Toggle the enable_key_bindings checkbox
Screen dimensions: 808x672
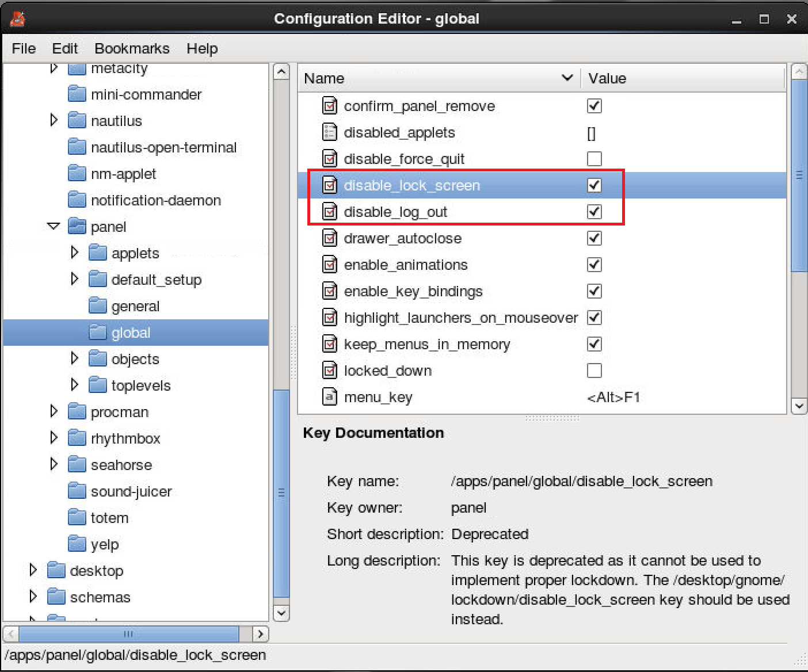[x=594, y=291]
